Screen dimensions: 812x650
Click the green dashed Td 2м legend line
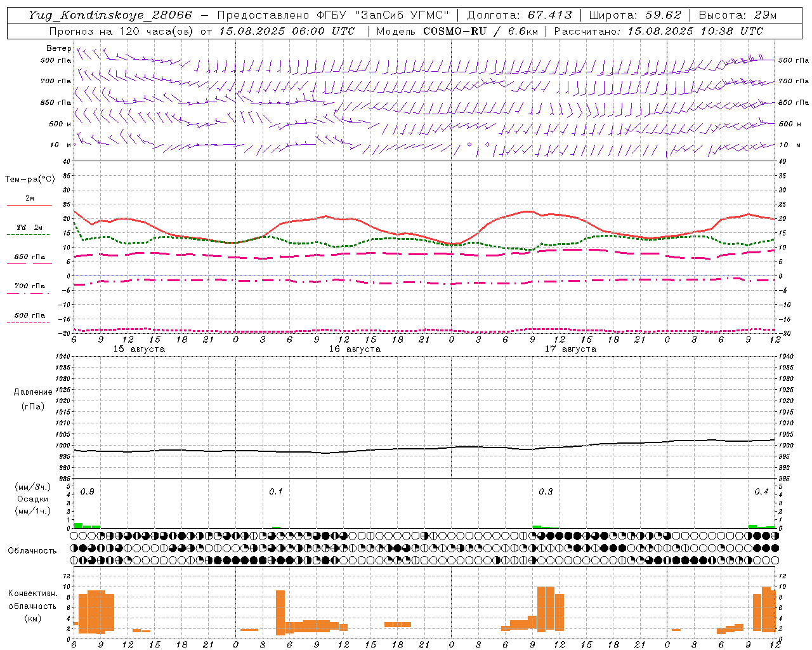point(29,235)
